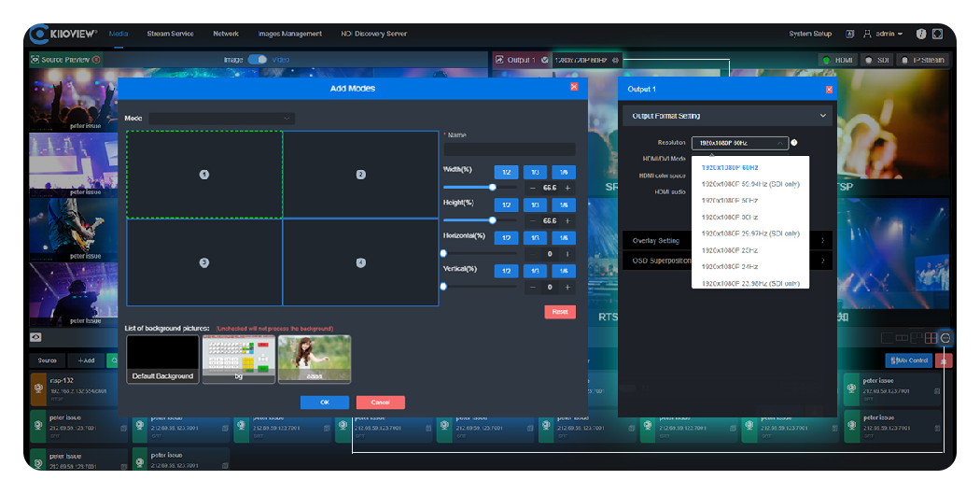Open the NDI Discovery Server tab
The image size is (980, 494).
coord(373,34)
